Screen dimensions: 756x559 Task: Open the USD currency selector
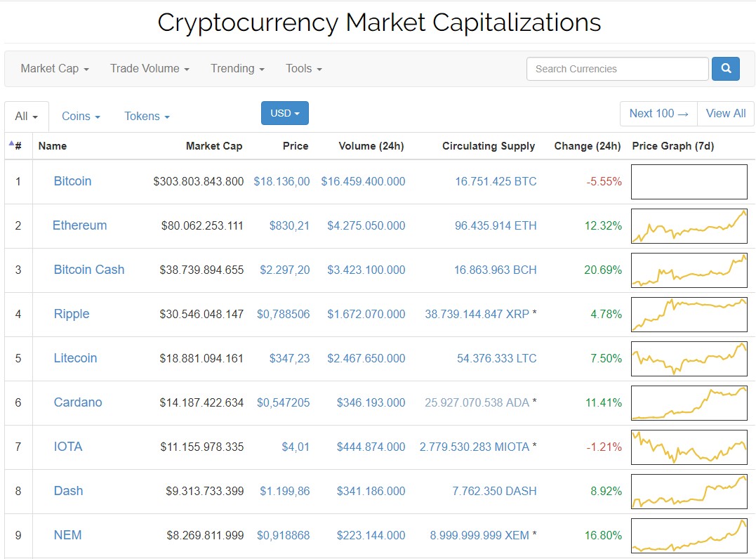tap(284, 113)
